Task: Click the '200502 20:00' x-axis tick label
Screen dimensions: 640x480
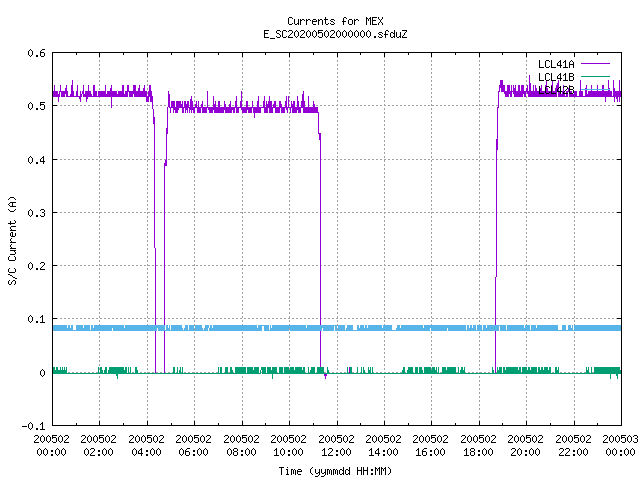Action: 525,445
